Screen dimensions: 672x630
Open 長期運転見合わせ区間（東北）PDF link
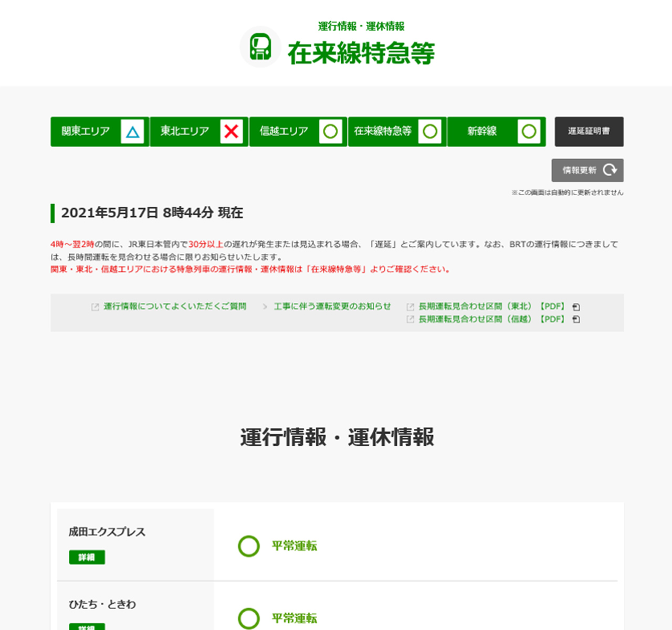tap(492, 307)
